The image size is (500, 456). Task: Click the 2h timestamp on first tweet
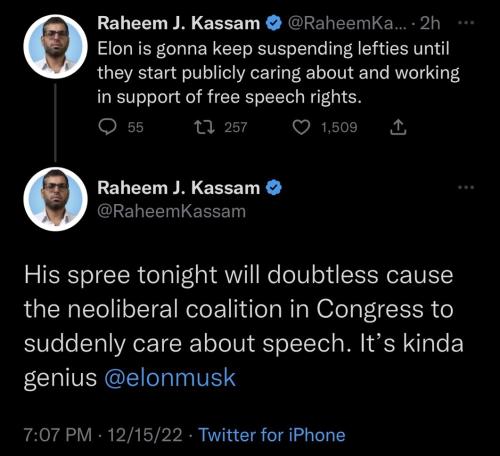tap(430, 23)
